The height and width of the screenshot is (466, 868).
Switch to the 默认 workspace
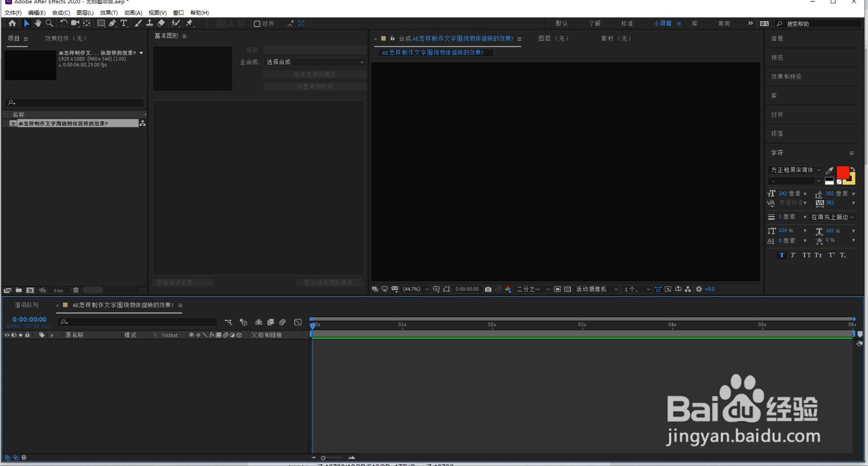point(561,23)
